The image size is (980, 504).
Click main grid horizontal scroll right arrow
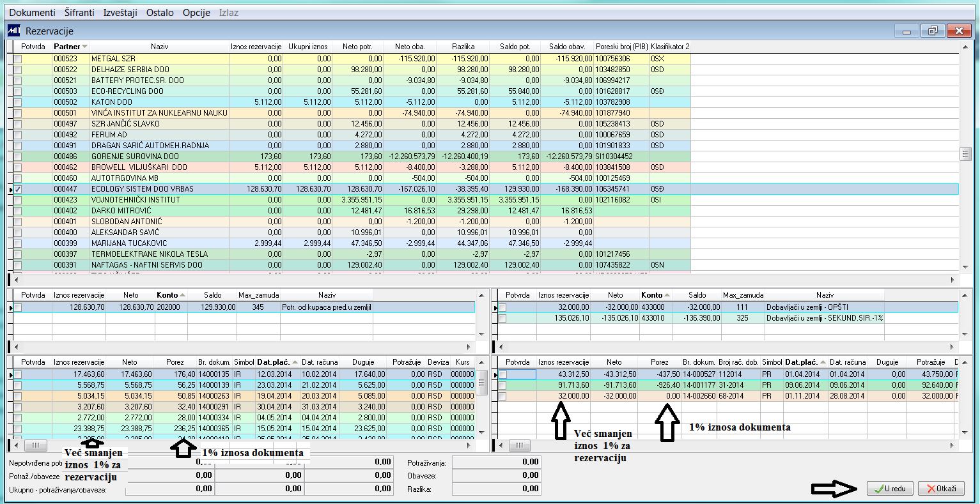pos(953,280)
